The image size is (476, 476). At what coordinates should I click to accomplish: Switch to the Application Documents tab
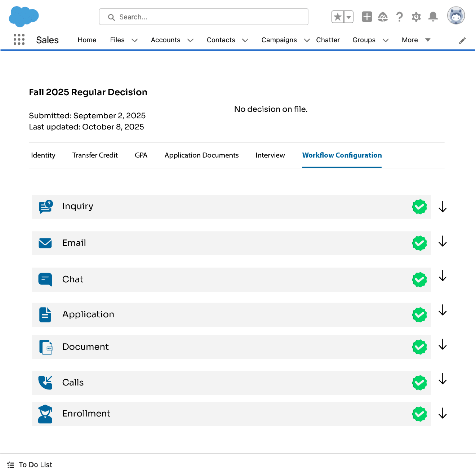point(201,155)
